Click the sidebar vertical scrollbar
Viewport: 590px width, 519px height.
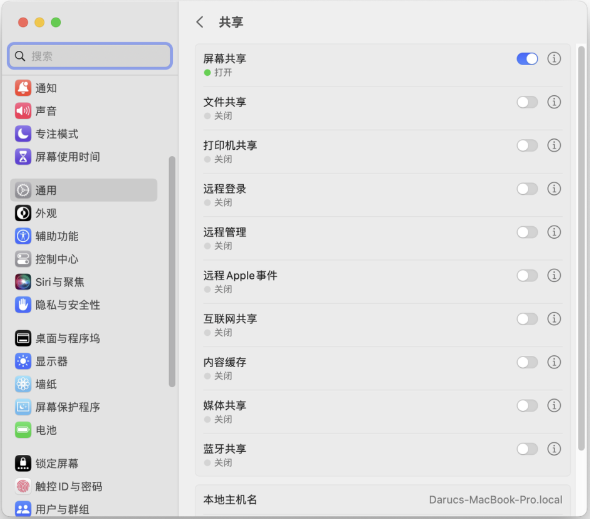point(172,271)
